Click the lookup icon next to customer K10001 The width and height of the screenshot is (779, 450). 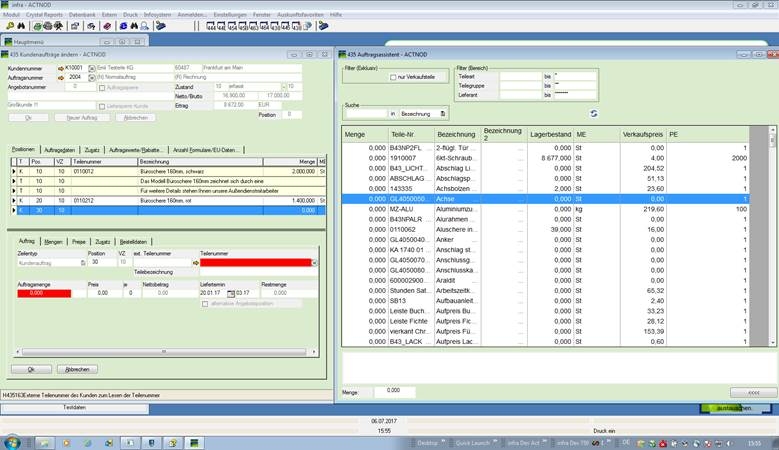[x=91, y=68]
